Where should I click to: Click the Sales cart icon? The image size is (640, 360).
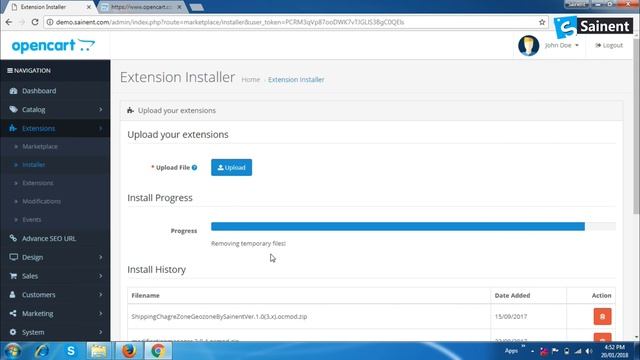click(x=13, y=276)
